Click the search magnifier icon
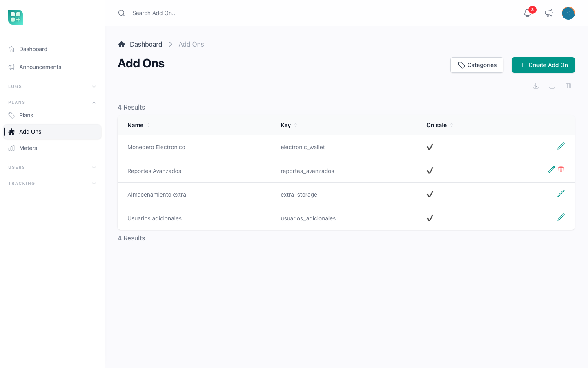The width and height of the screenshot is (588, 368). pyautogui.click(x=122, y=13)
